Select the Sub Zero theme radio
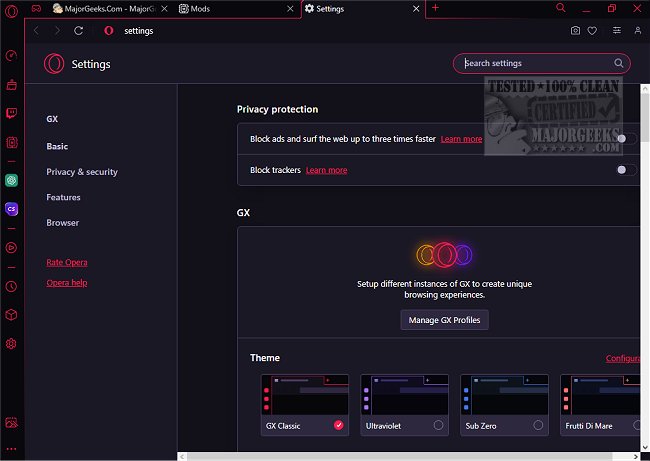The height and width of the screenshot is (461, 650). pos(538,425)
